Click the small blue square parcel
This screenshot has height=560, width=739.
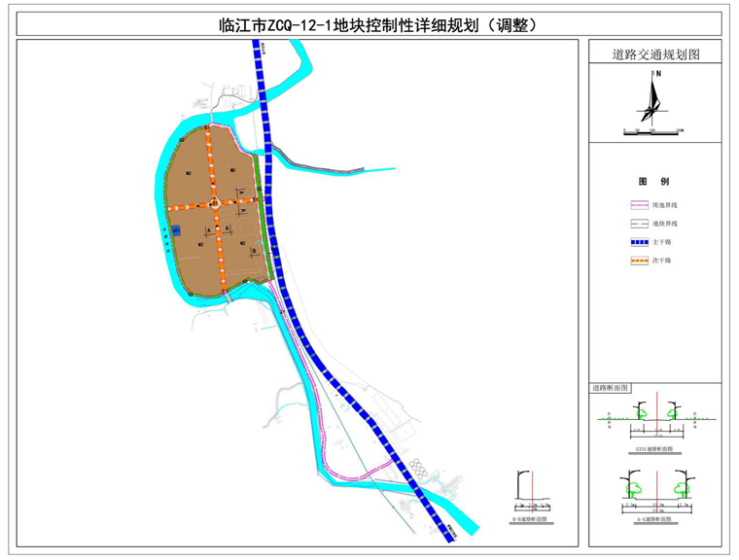(177, 231)
